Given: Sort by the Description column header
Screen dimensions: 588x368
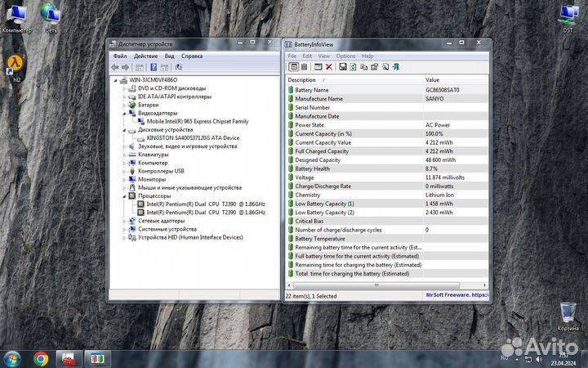Looking at the screenshot, I should 354,80.
